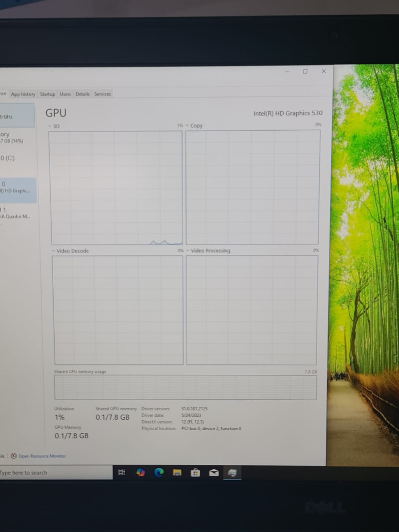Click the Type here to search box
Viewport: 399px width, 532px height.
[56, 472]
